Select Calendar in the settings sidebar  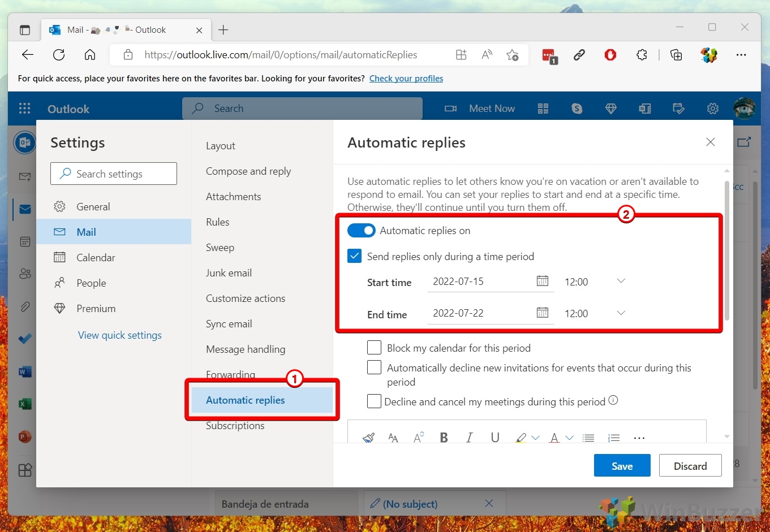pyautogui.click(x=96, y=258)
